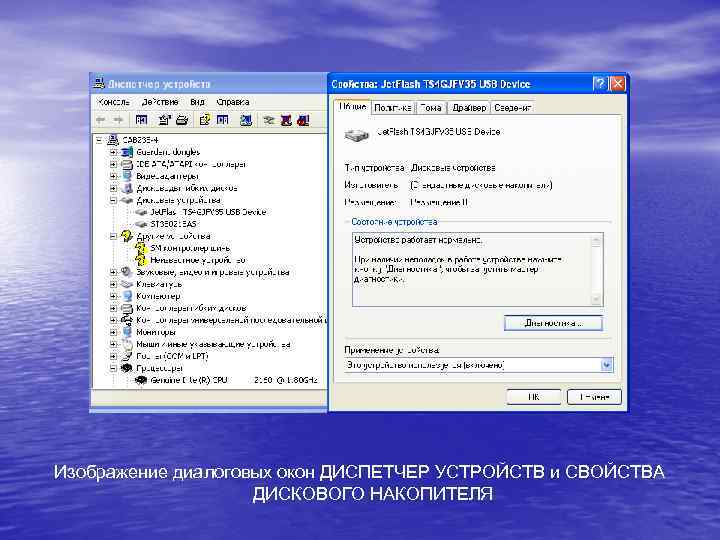
Task: Click the Отмена button in Properties
Action: pyautogui.click(x=594, y=397)
